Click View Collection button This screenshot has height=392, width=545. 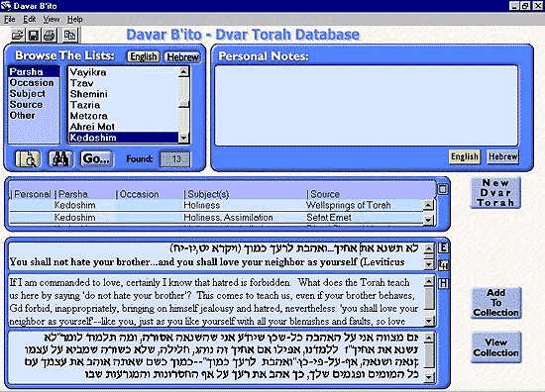pos(496,347)
